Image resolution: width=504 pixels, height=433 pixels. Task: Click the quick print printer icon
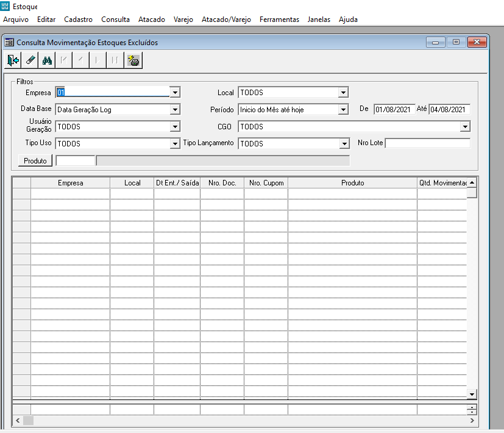click(x=133, y=60)
